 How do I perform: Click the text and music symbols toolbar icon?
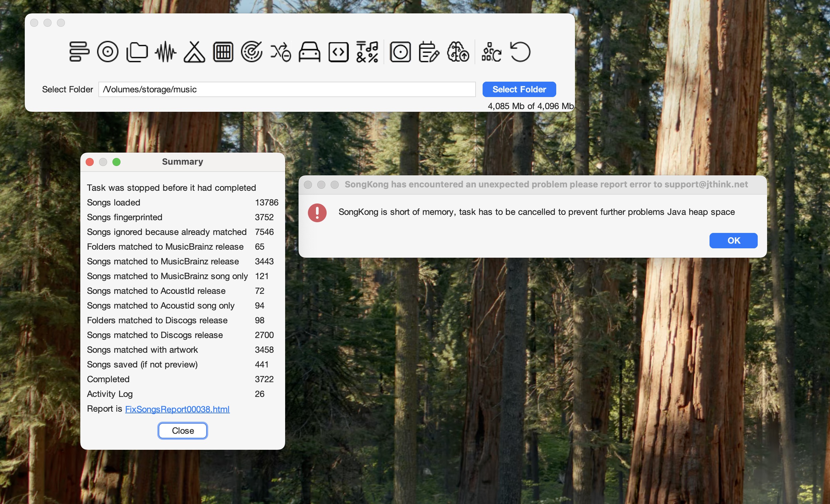tap(367, 52)
